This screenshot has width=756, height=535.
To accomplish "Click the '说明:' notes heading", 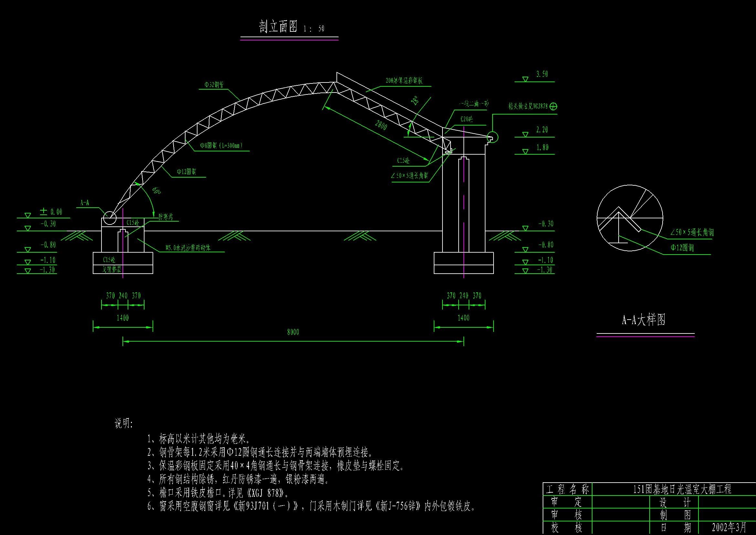I will (x=123, y=423).
